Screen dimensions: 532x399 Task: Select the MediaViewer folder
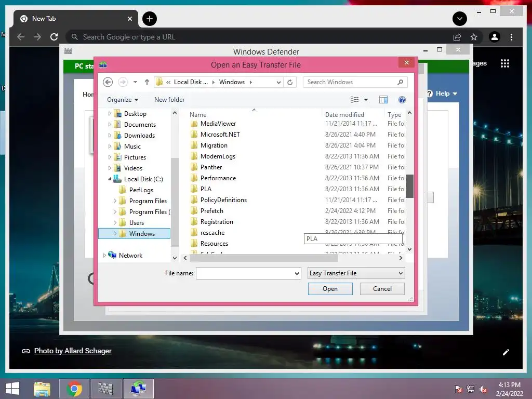[x=218, y=124]
